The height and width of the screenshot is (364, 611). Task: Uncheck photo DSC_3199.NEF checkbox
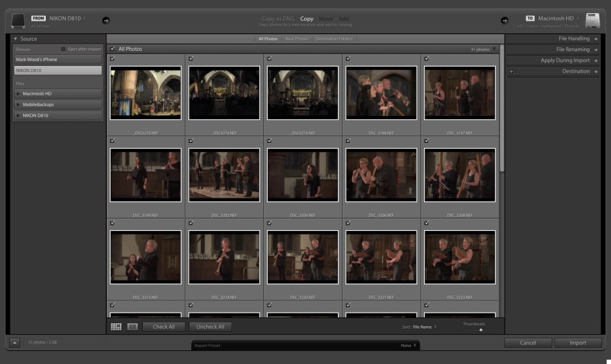112,140
